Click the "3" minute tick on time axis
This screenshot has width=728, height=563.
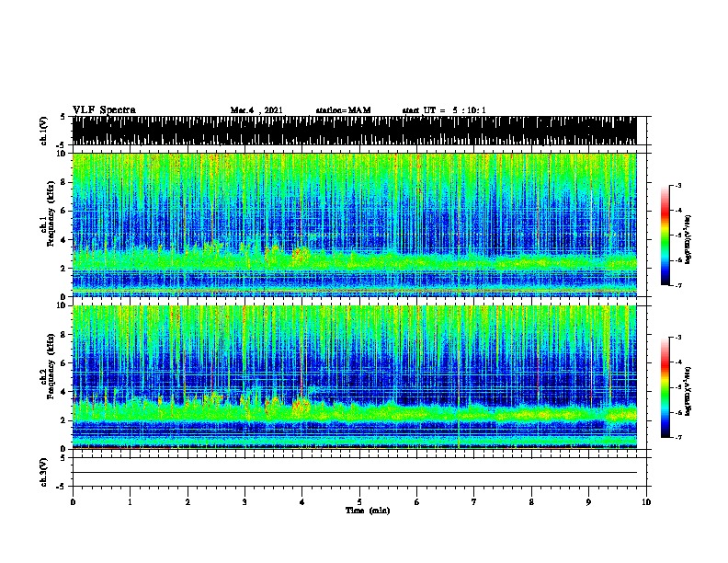[x=245, y=502]
